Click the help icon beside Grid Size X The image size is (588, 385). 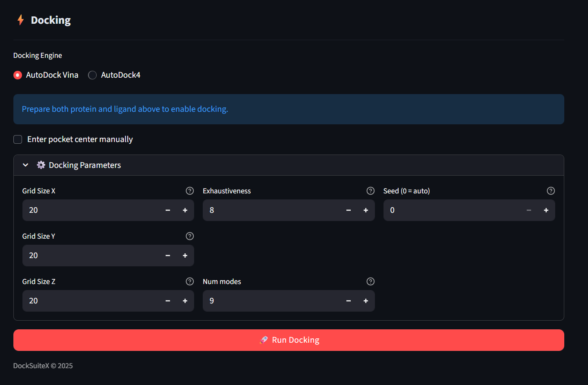(190, 191)
